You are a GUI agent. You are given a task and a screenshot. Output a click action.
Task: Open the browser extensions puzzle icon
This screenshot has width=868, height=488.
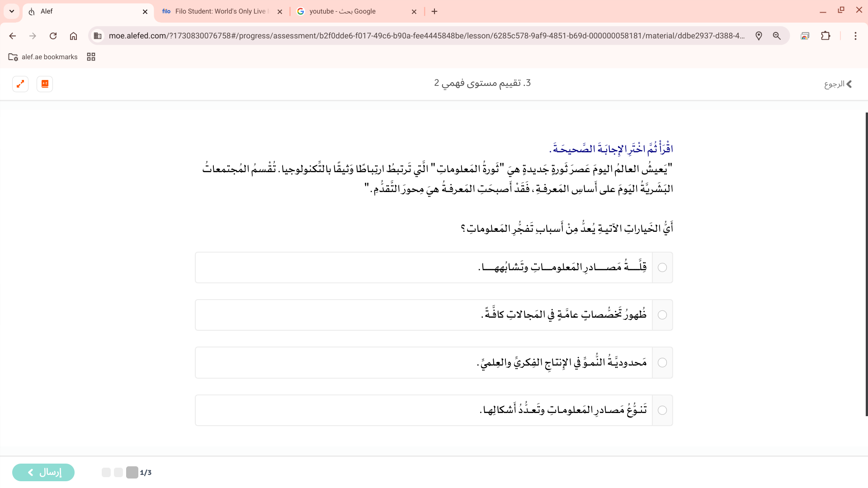tap(826, 36)
